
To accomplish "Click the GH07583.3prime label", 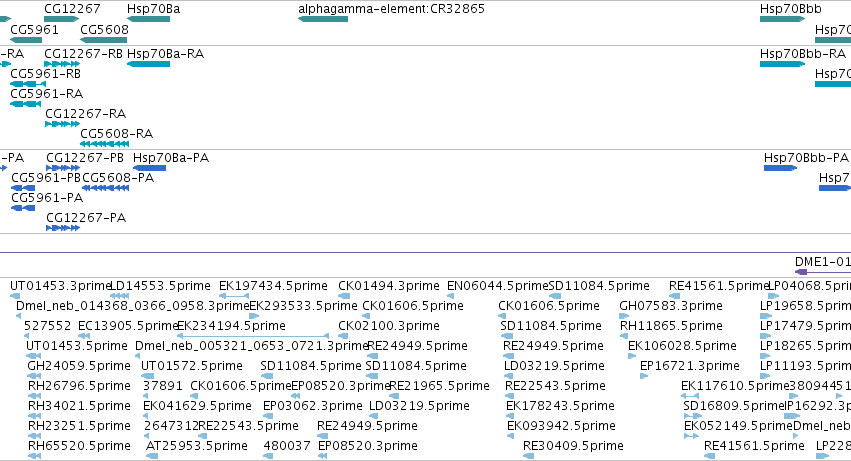I will [x=671, y=306].
